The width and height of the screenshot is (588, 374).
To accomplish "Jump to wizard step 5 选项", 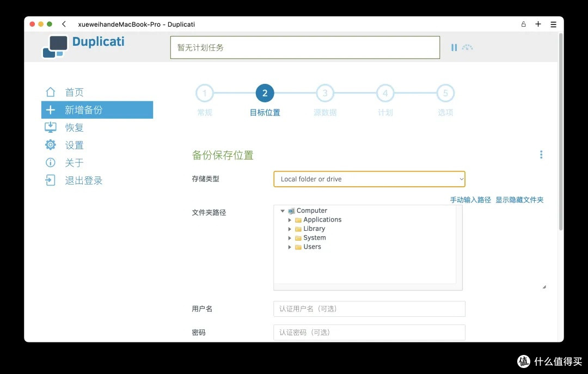I will click(445, 93).
